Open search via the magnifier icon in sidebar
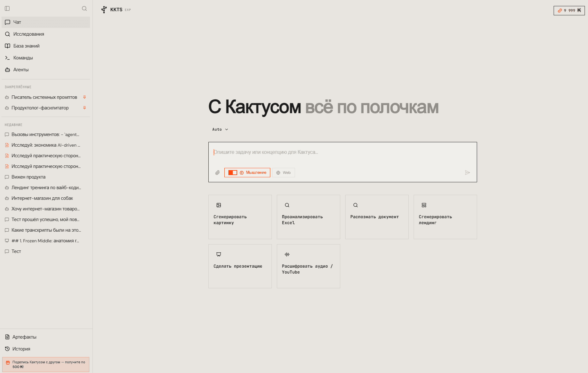Viewport: 588px width, 373px height. point(84,8)
